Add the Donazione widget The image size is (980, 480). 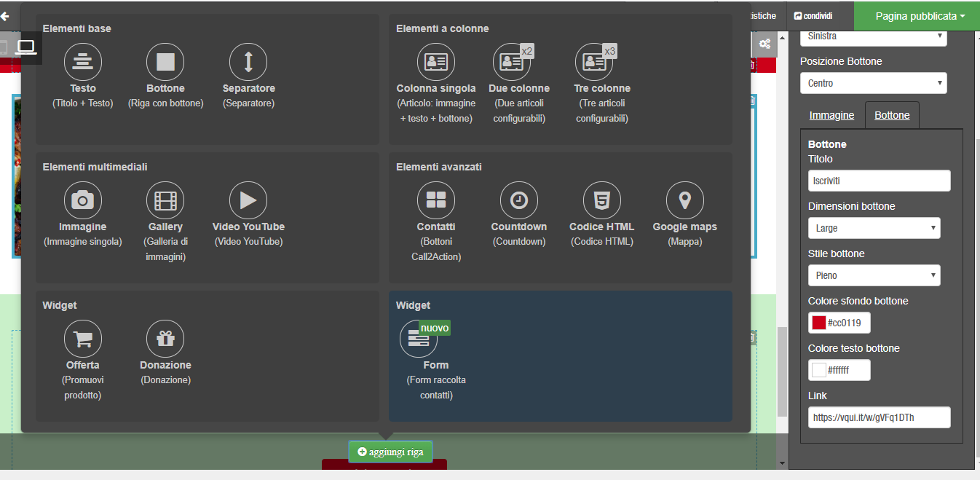coord(165,339)
